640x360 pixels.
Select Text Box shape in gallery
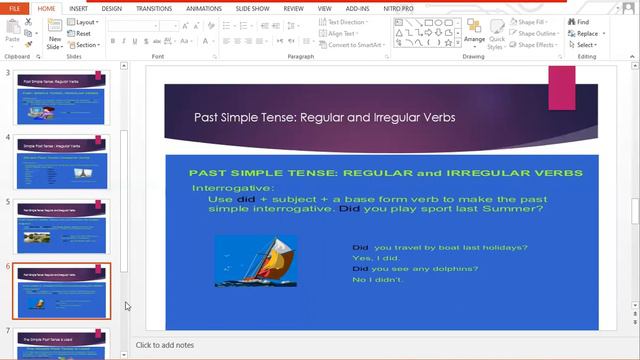(x=399, y=22)
